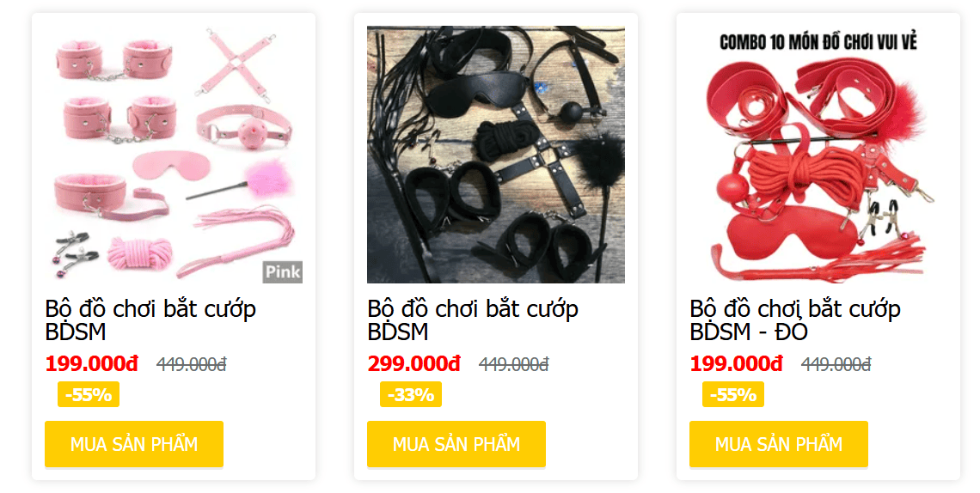Click the 'Pink' label on first image
The width and height of the screenshot is (980, 493).
click(283, 272)
